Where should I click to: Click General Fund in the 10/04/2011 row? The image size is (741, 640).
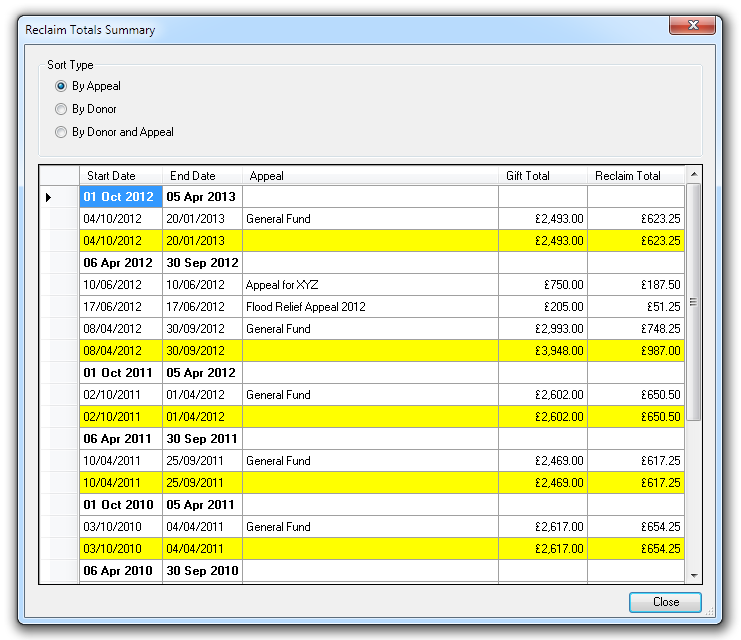click(x=370, y=461)
